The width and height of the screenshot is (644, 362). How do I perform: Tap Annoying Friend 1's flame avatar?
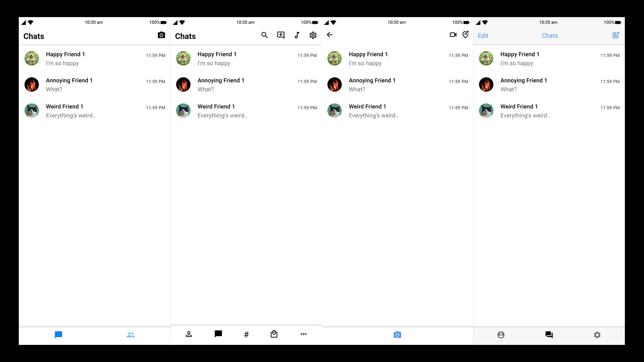coord(32,84)
